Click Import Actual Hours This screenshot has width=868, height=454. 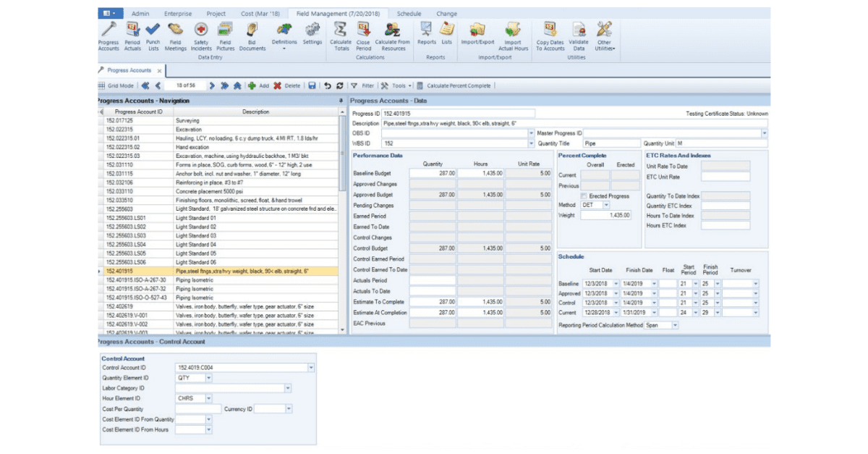(x=513, y=35)
